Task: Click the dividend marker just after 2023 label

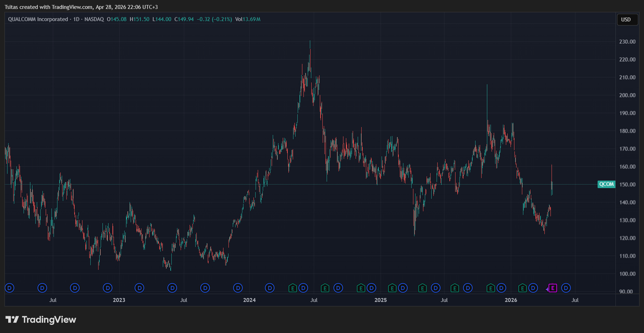Action: click(139, 288)
